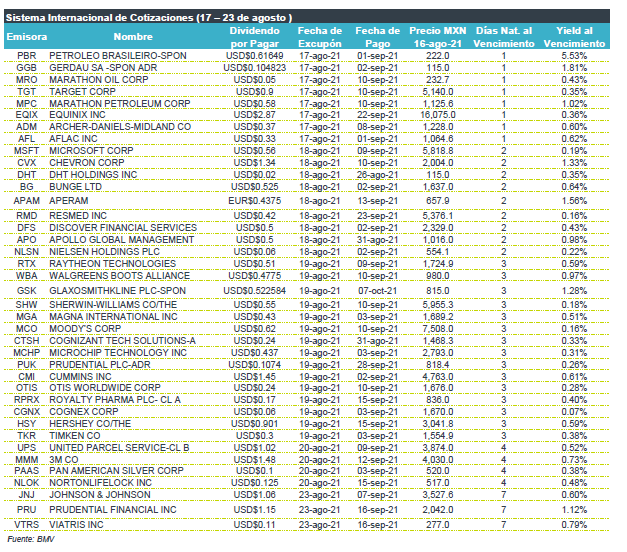Click the 'Fuente: BMV' source note
Image resolution: width=627 pixels, height=552 pixels.
coord(31,539)
